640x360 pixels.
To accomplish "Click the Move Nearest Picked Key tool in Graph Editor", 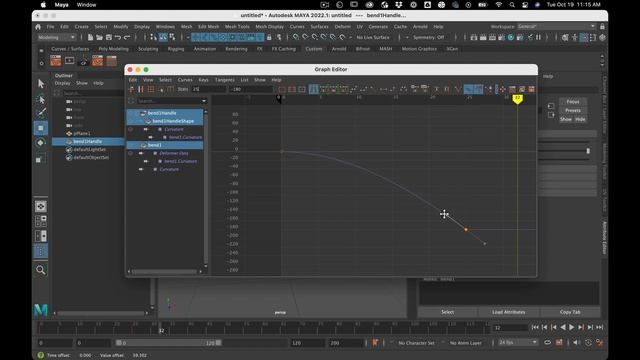I will click(131, 89).
